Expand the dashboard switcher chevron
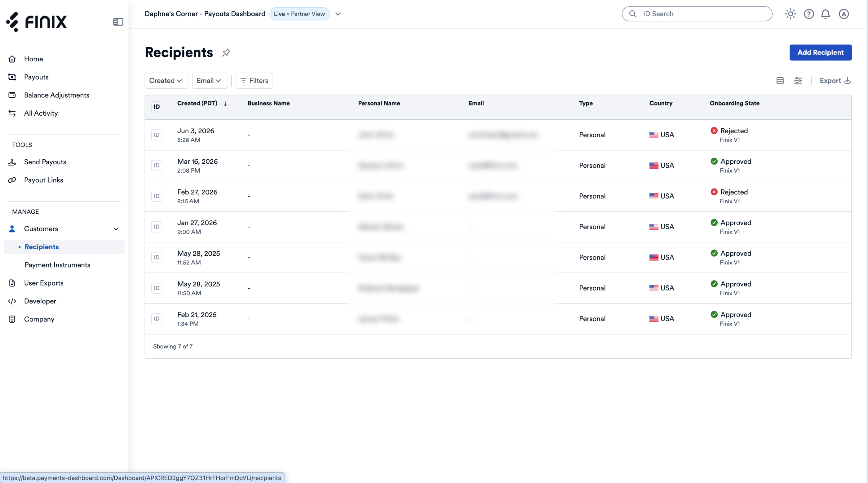Viewport: 868px width, 483px height. point(338,14)
